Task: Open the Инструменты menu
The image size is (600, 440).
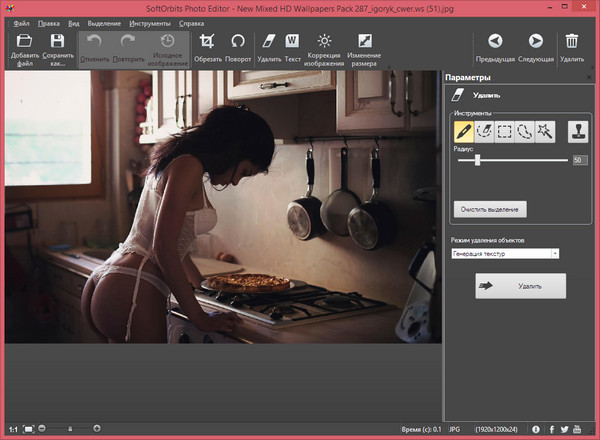Action: (148, 21)
